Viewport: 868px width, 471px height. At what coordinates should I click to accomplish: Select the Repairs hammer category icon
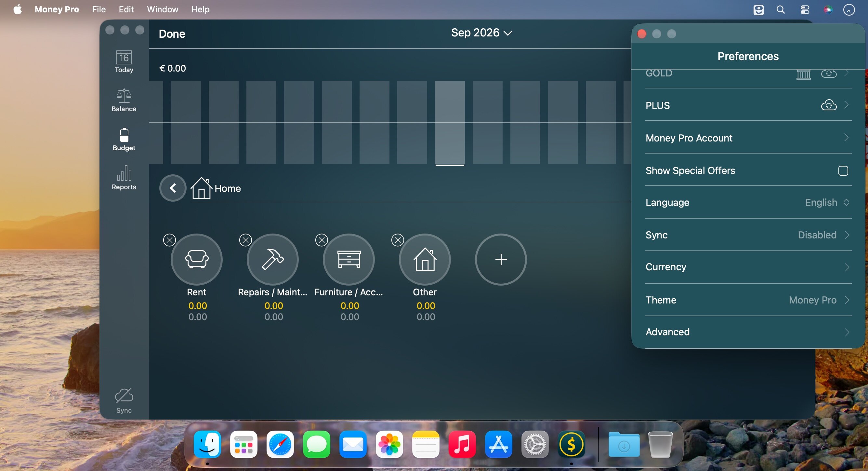(x=273, y=259)
